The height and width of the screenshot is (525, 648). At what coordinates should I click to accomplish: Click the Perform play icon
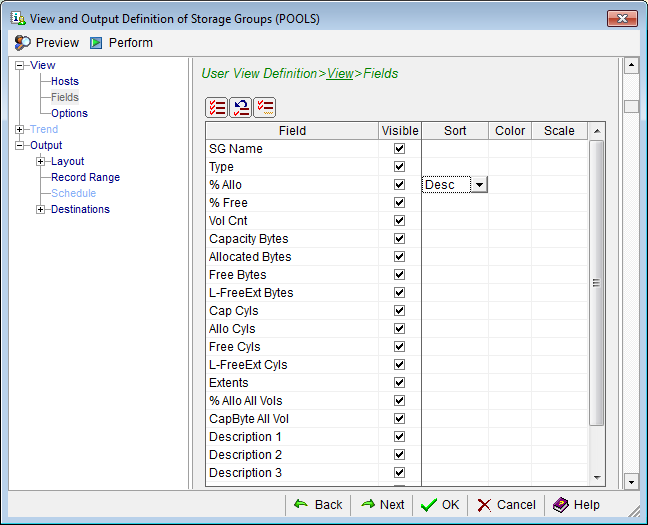pyautogui.click(x=97, y=43)
